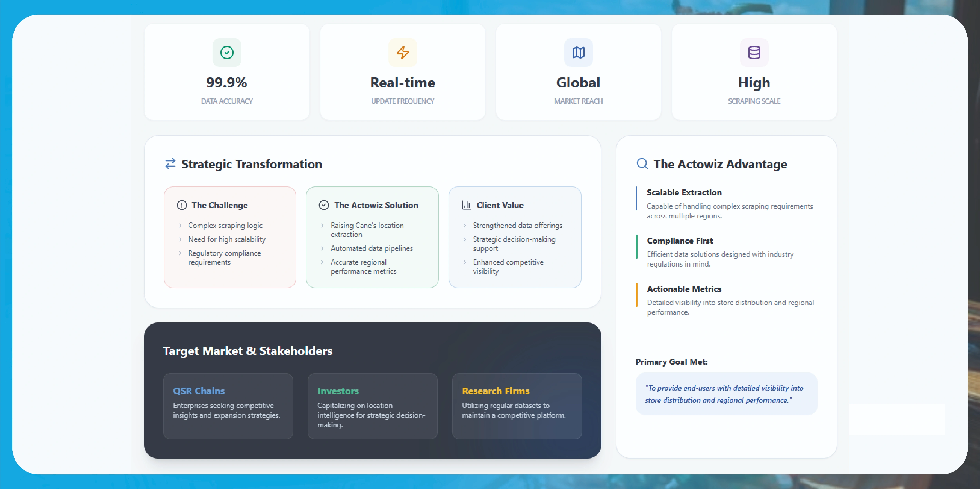The width and height of the screenshot is (980, 489).
Task: Click the Enhanced competitive visibility item
Action: coord(508,267)
